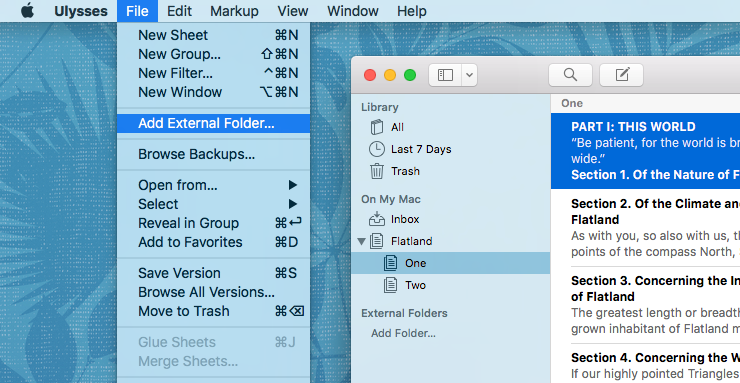Choose New Window menu entry
The image size is (740, 383).
tap(213, 92)
